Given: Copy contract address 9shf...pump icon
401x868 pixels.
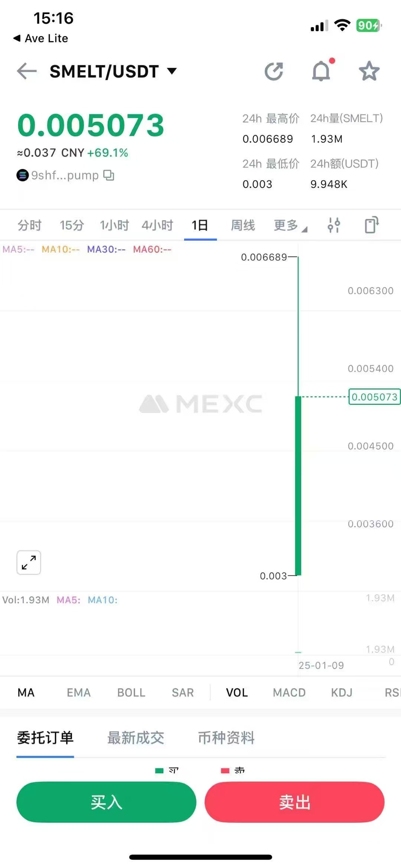Looking at the screenshot, I should tap(109, 175).
